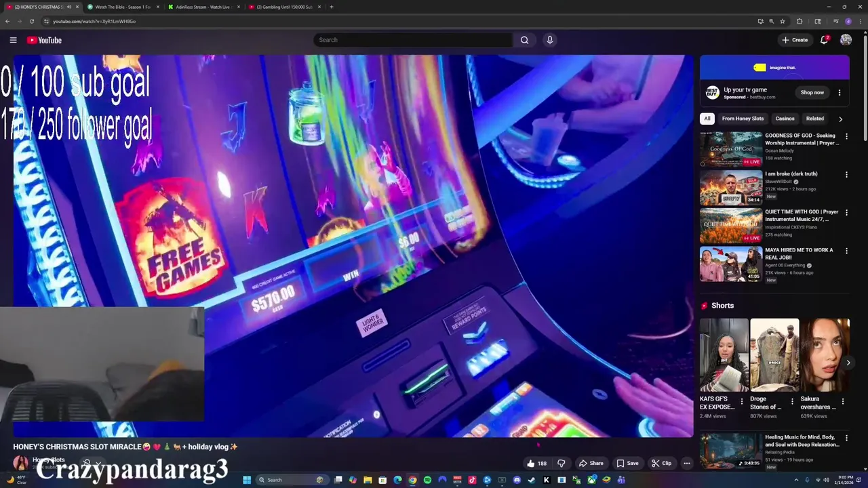The width and height of the screenshot is (868, 488).
Task: Select the Casinos filter chip
Action: 785,119
